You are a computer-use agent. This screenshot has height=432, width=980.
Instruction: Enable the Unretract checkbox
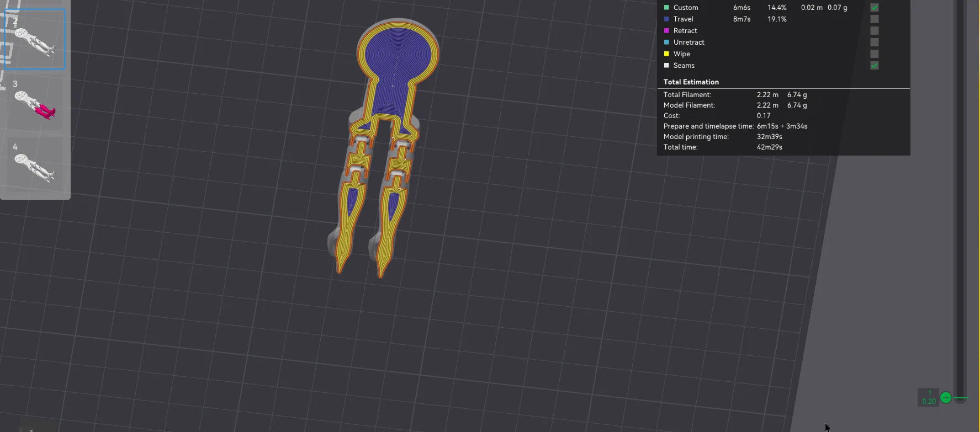click(x=874, y=42)
